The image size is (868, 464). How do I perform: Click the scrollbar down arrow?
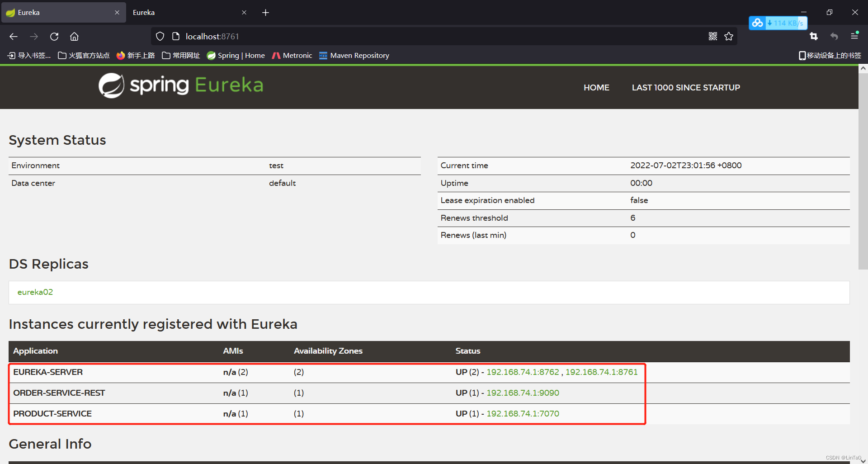pyautogui.click(x=863, y=461)
